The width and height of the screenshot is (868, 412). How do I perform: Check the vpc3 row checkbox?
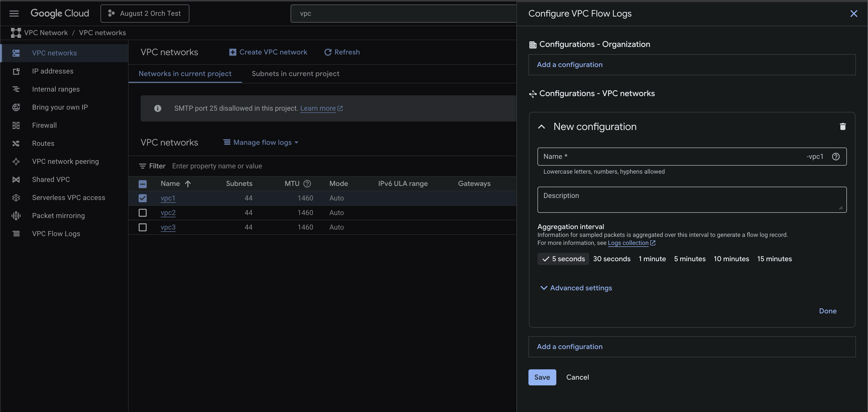click(143, 227)
